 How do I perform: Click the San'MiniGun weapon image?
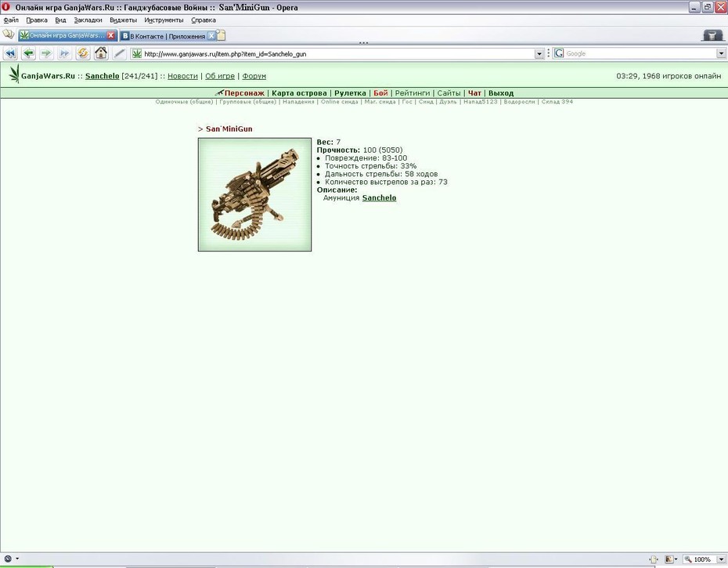255,194
